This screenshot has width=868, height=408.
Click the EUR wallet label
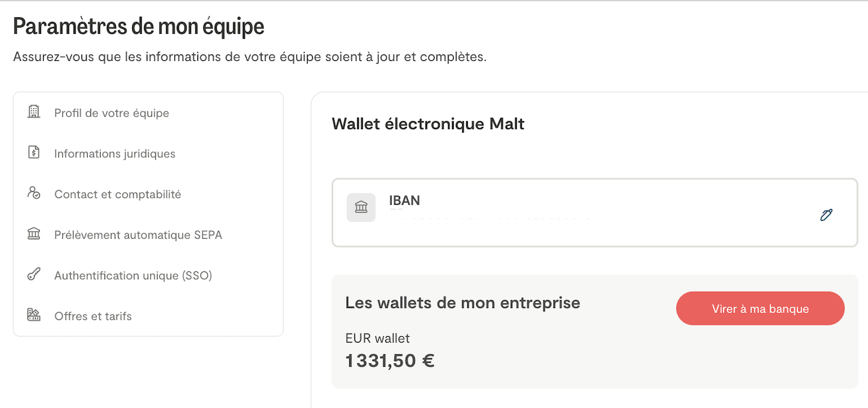377,338
